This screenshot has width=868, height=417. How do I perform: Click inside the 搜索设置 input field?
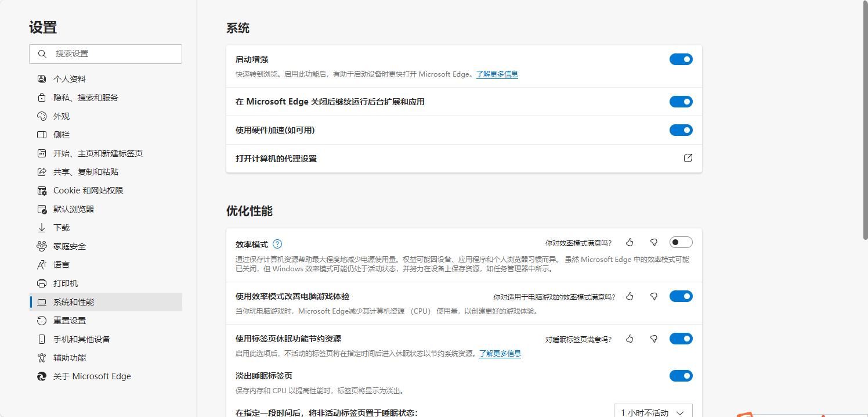[x=104, y=53]
